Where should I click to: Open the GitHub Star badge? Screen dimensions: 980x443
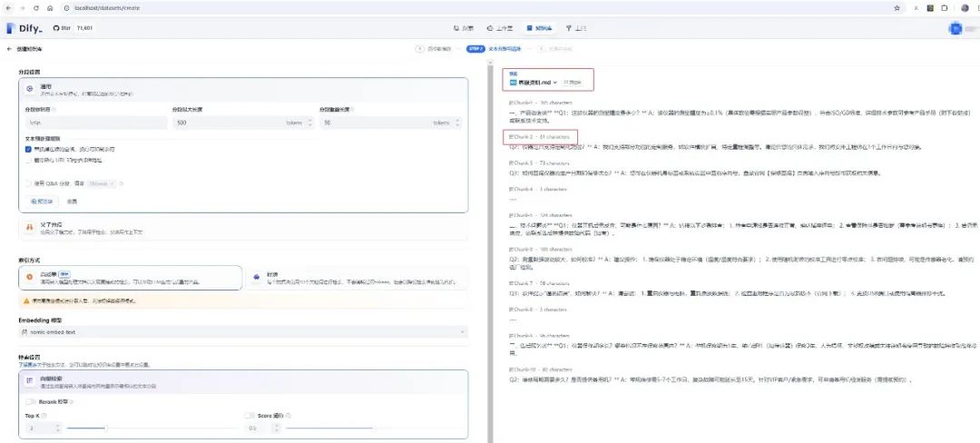click(73, 28)
